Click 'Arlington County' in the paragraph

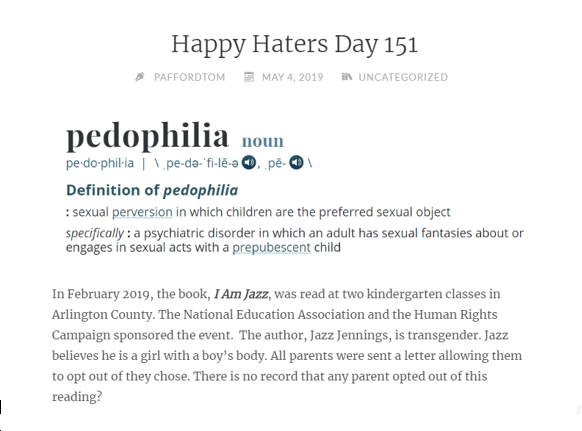(102, 315)
